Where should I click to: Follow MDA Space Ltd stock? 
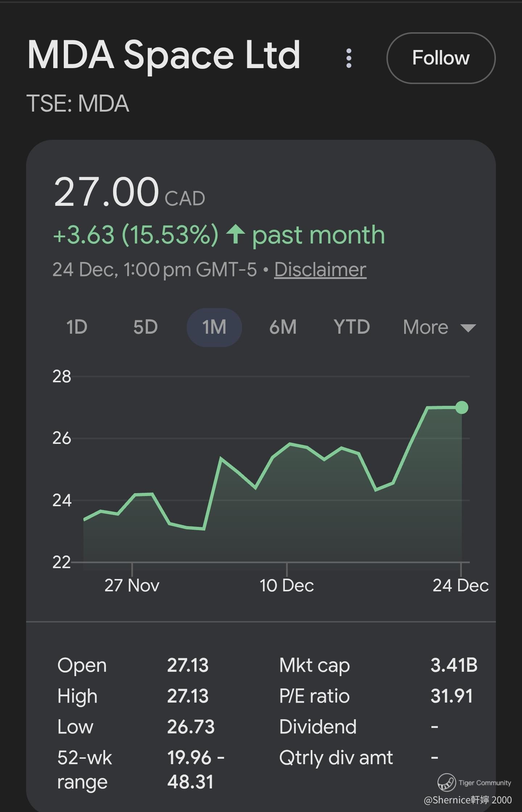(x=441, y=58)
